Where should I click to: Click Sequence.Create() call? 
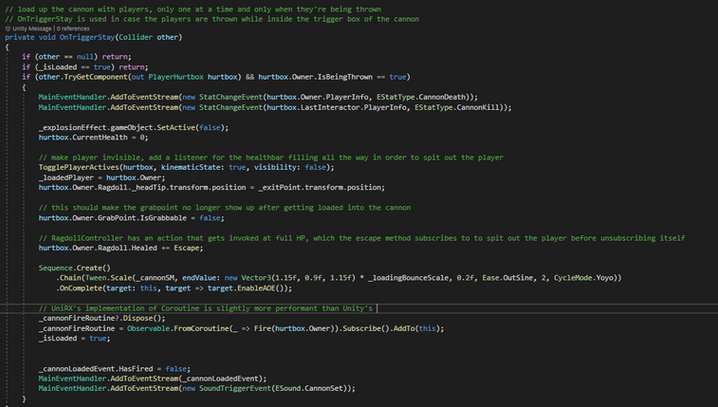(74, 268)
